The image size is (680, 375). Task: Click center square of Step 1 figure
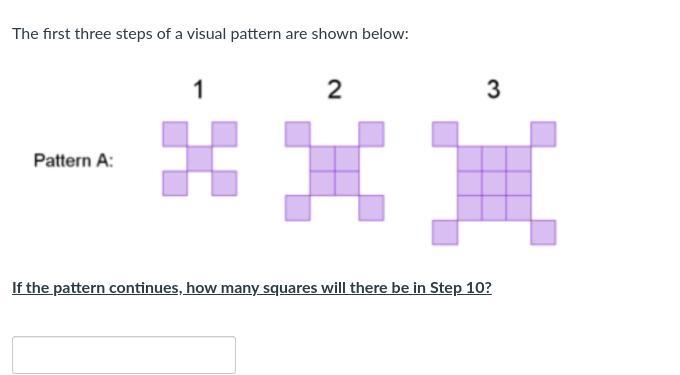coord(200,159)
